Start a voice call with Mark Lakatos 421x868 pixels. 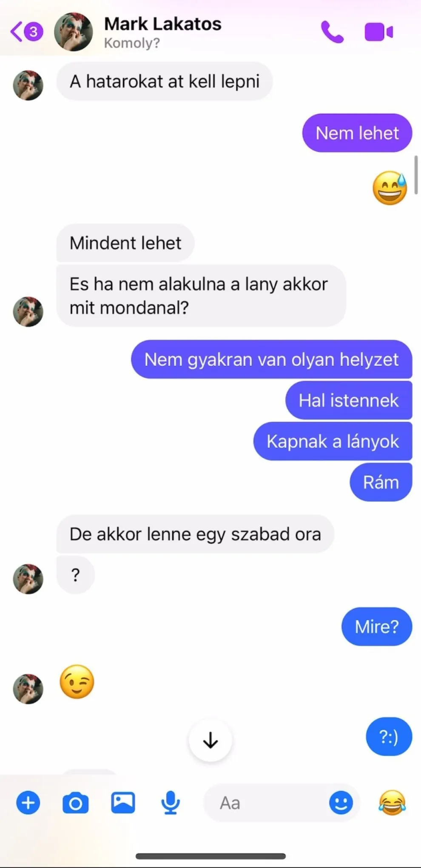332,32
